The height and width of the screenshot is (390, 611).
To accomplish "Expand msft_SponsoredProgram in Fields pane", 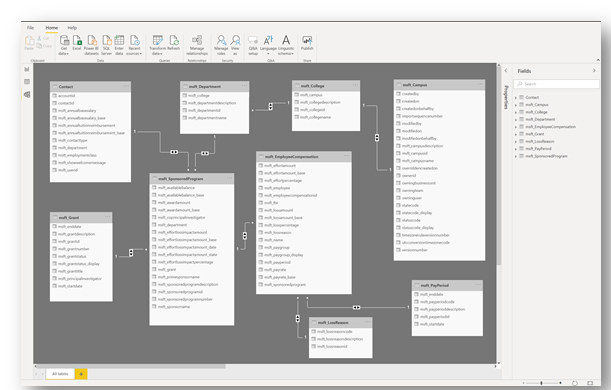I will [x=516, y=157].
